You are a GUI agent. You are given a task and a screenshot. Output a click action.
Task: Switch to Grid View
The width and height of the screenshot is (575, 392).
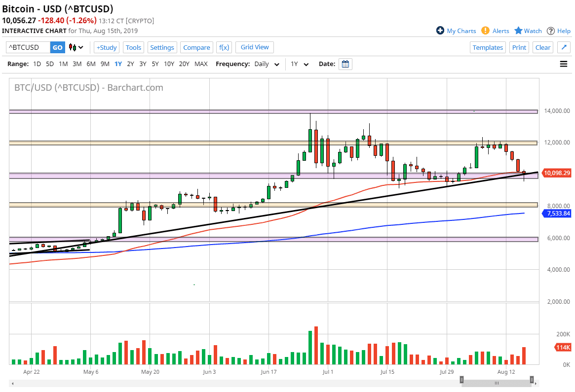pyautogui.click(x=254, y=47)
